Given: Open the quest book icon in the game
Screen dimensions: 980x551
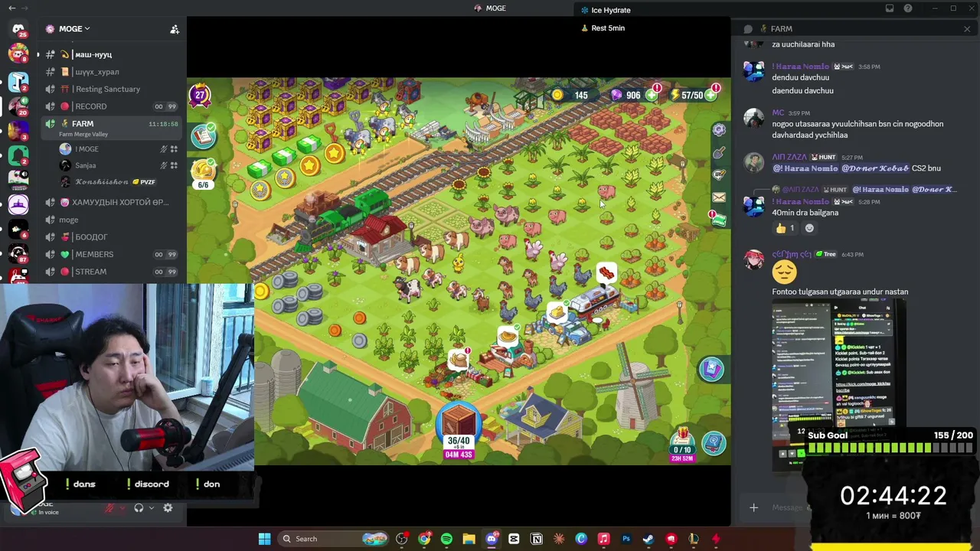Looking at the screenshot, I should pyautogui.click(x=204, y=136).
